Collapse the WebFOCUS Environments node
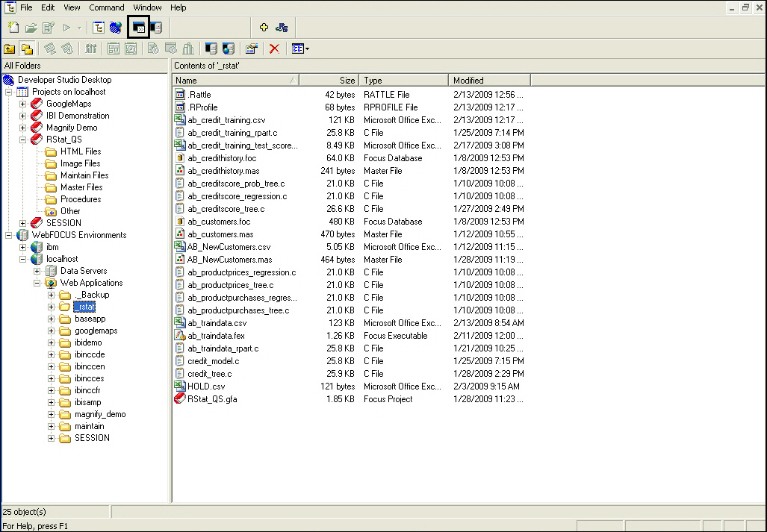The height and width of the screenshot is (532, 767). tap(8, 235)
